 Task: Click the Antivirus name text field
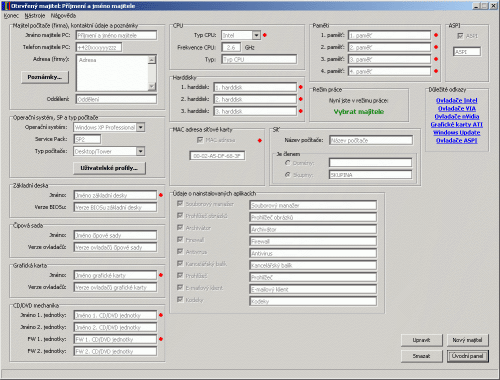313,253
